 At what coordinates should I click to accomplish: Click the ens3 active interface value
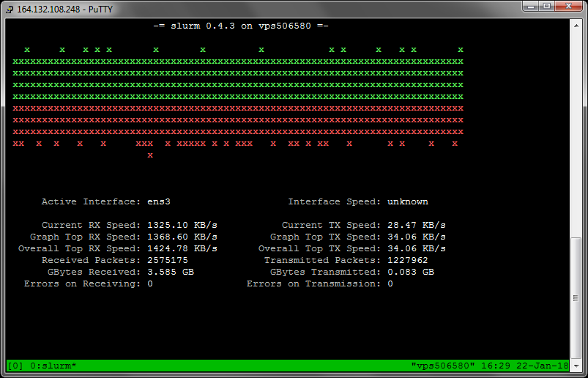tap(159, 201)
